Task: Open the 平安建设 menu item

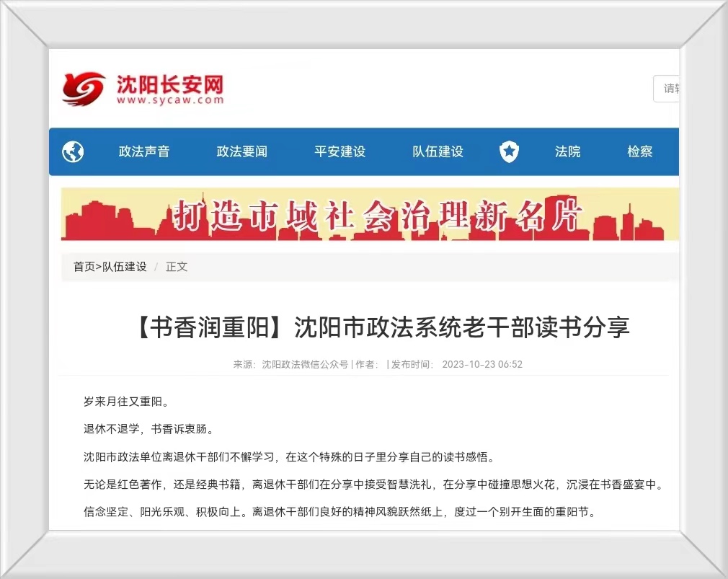Action: (340, 151)
